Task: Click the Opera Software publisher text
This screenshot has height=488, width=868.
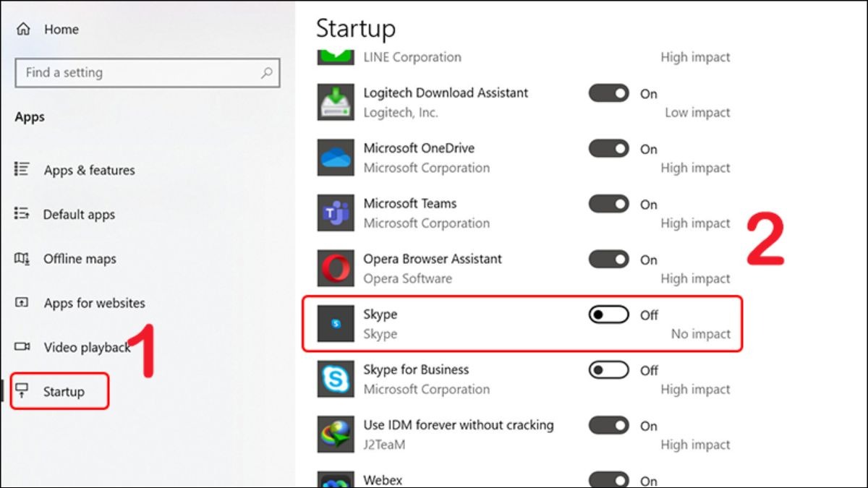Action: 407,278
